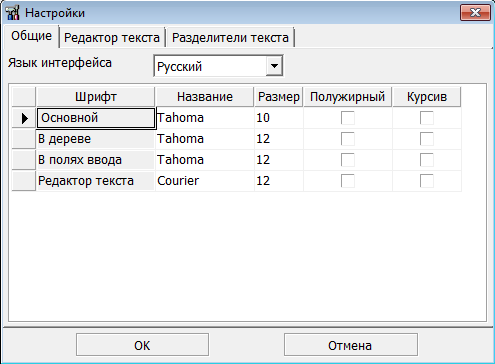Click the Courier font name cell
Screen dimensions: 495x364
click(205, 181)
